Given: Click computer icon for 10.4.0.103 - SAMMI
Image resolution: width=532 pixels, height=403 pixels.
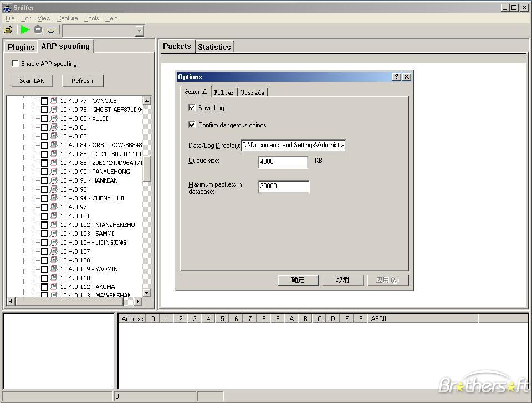Looking at the screenshot, I should tap(54, 234).
